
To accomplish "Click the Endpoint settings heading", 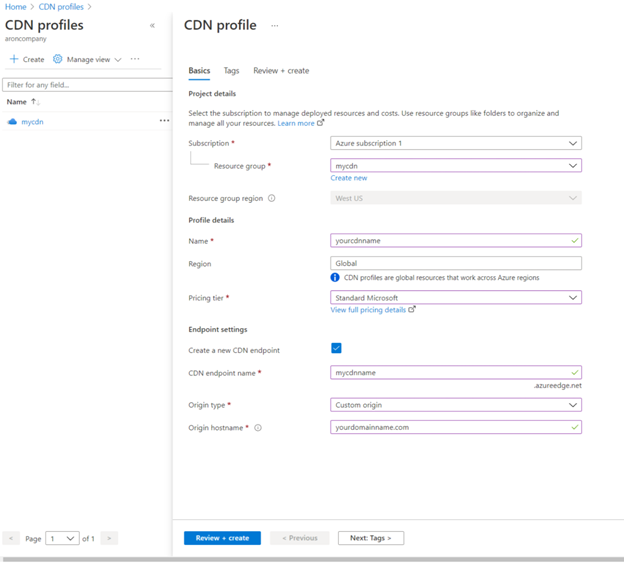I will (x=218, y=330).
